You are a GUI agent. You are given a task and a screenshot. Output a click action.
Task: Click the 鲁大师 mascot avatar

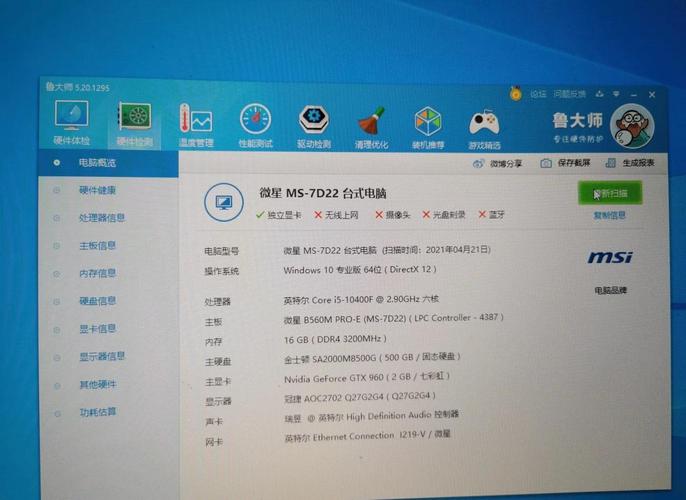[x=632, y=126]
